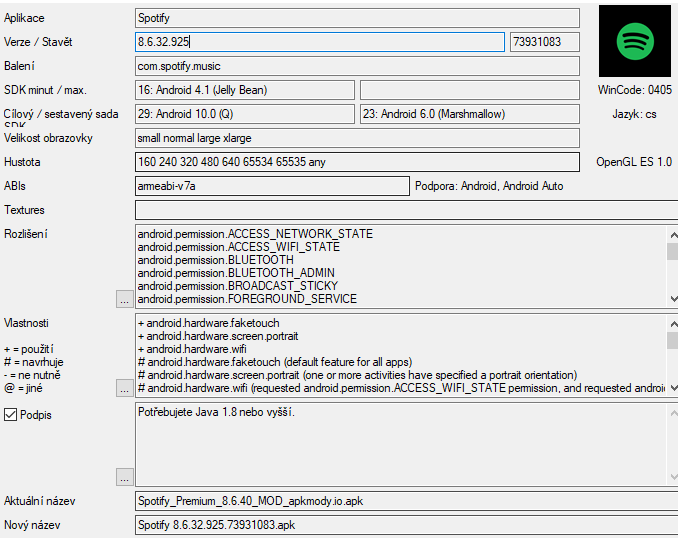
Task: Click the Jazyk: cs language label
Action: pyautogui.click(x=634, y=114)
